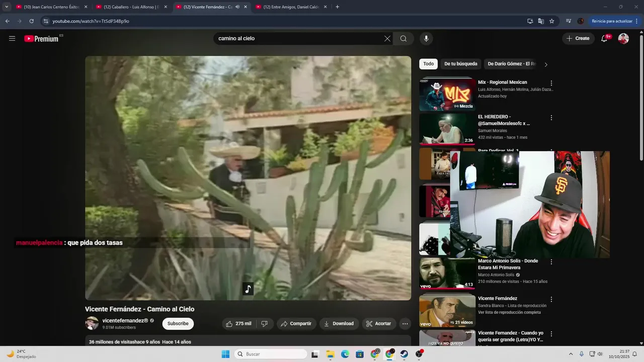Screen dimensions: 644x362
Task: Open vicentefernandez channel name link
Action: tap(125, 321)
